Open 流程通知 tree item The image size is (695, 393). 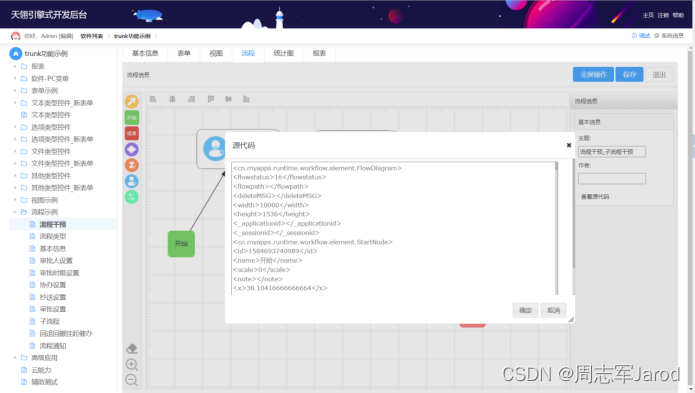(x=53, y=346)
